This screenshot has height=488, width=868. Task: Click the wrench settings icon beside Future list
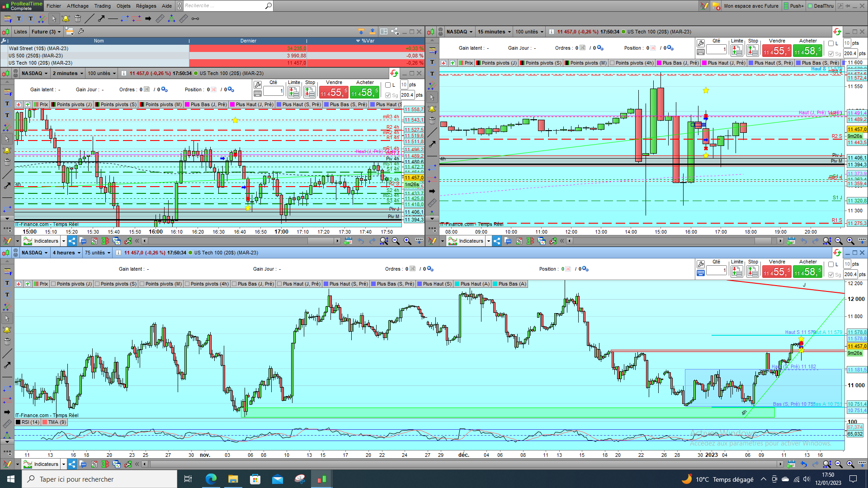[x=81, y=31]
